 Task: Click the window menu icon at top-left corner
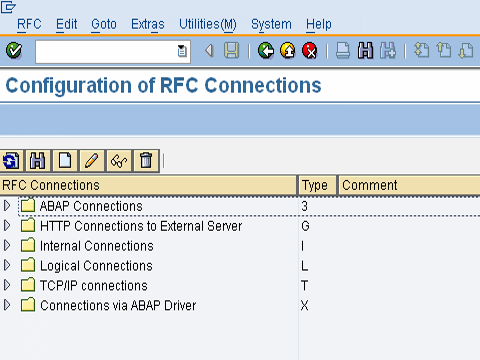8,7
